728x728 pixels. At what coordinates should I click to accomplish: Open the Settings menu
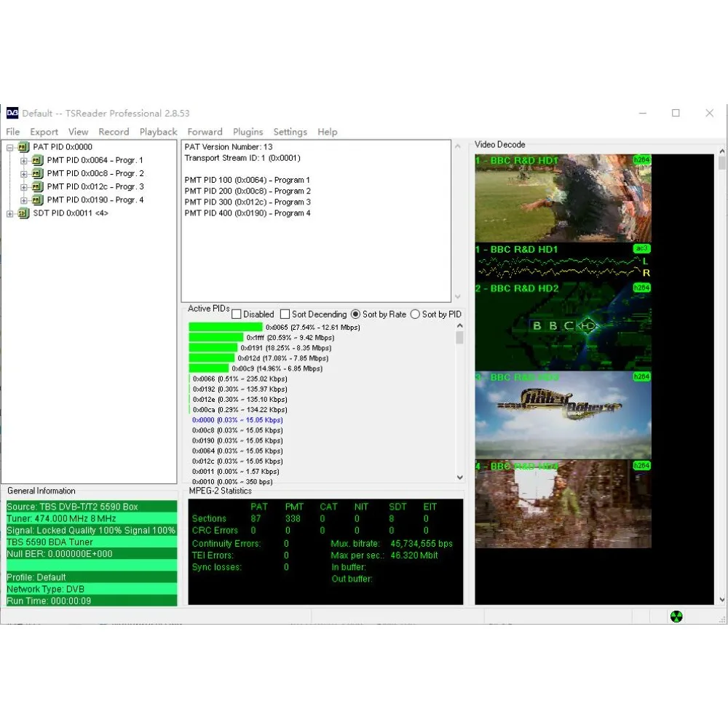pos(290,132)
